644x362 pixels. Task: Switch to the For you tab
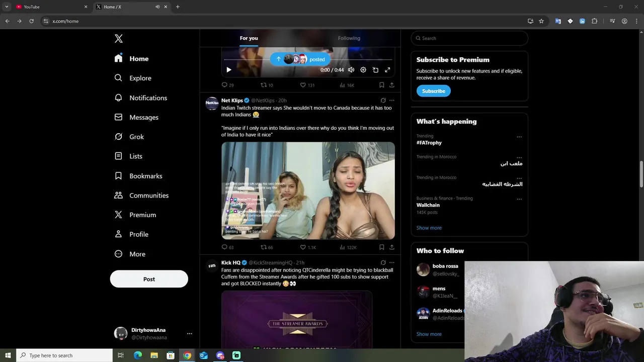(x=249, y=38)
